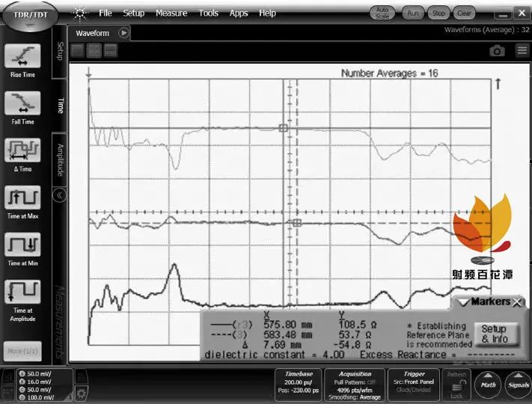Viewport: 532px width, 404px height.
Task: Select channel D 100.0 mV/ entry
Action: pos(37,397)
